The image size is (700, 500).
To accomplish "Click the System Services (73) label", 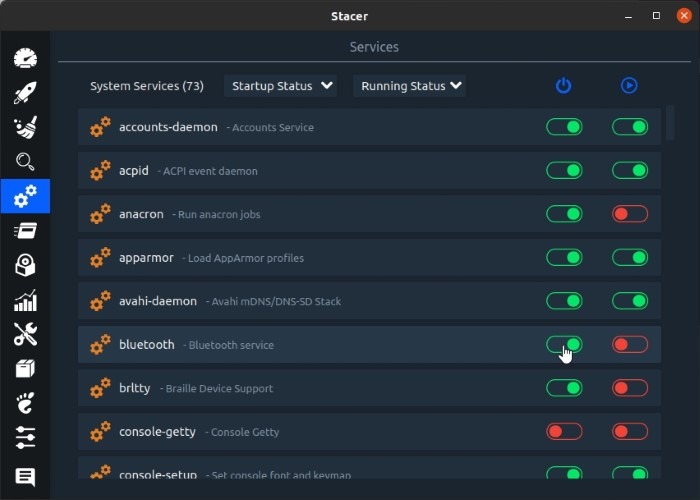I will (x=147, y=86).
